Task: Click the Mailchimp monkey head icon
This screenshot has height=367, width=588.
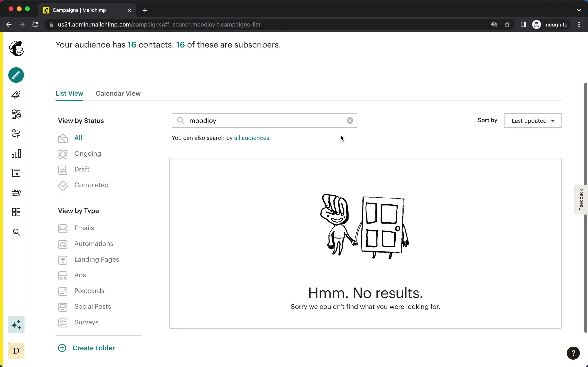Action: pos(16,49)
